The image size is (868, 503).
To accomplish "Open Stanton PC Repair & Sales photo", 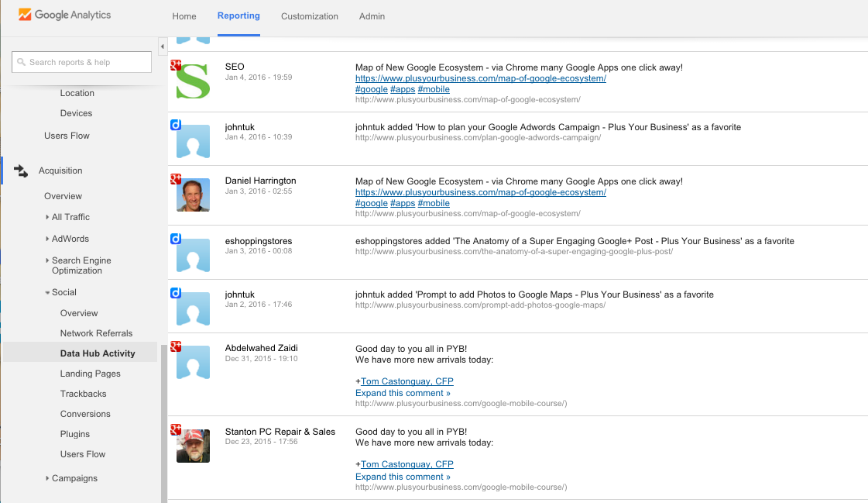I will 194,446.
